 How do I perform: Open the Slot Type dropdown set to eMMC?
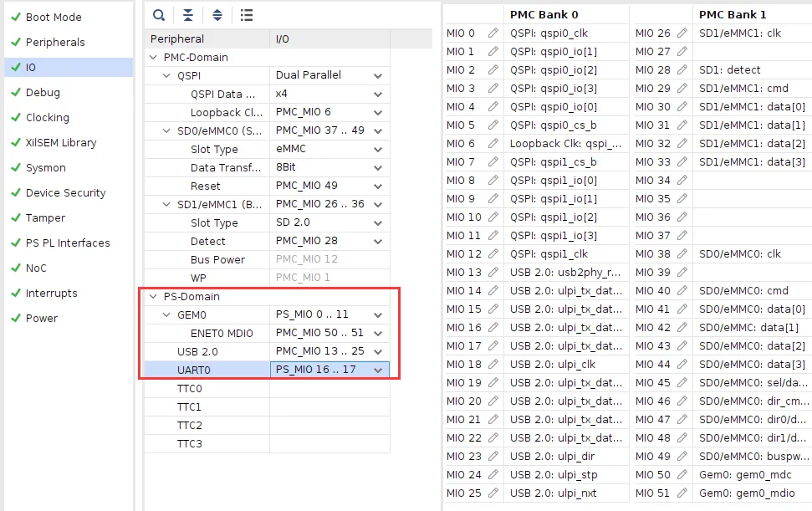tap(378, 150)
